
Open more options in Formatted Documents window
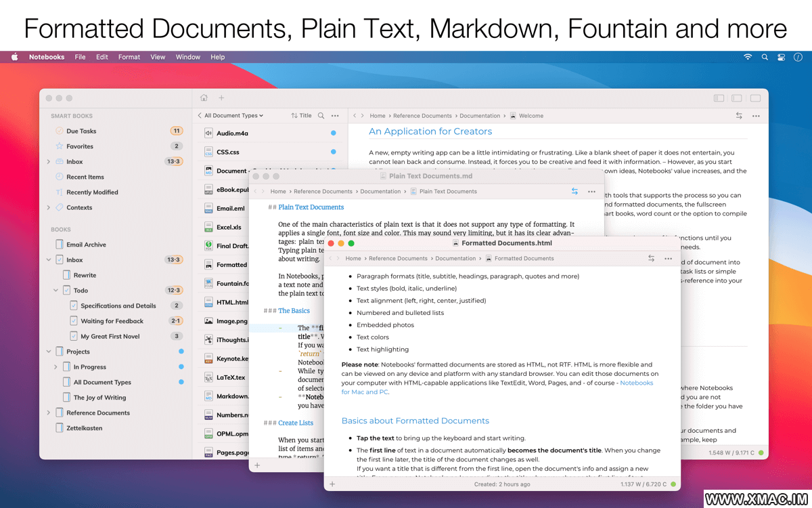(x=669, y=258)
